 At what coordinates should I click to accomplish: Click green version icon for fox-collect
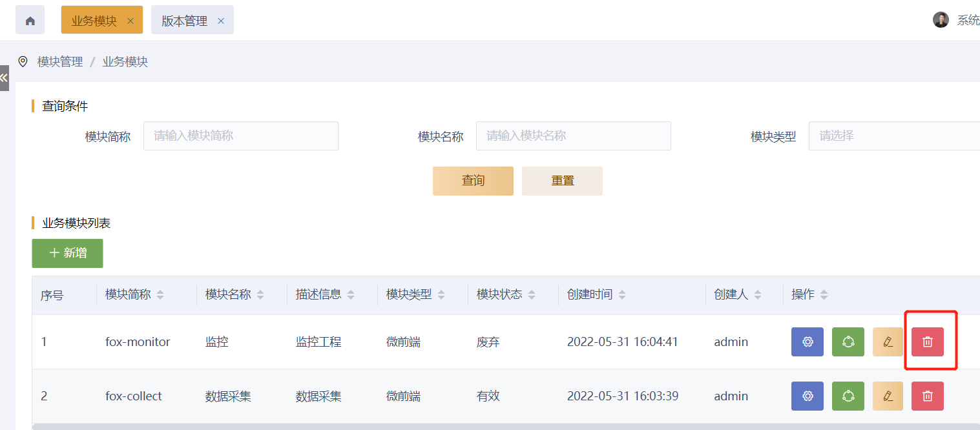(x=848, y=396)
